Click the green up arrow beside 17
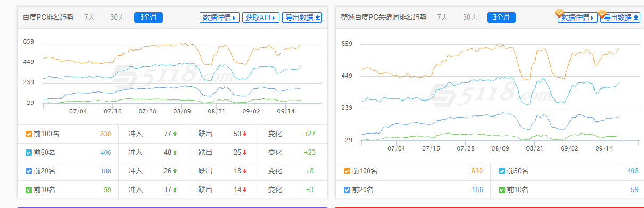 (x=175, y=190)
